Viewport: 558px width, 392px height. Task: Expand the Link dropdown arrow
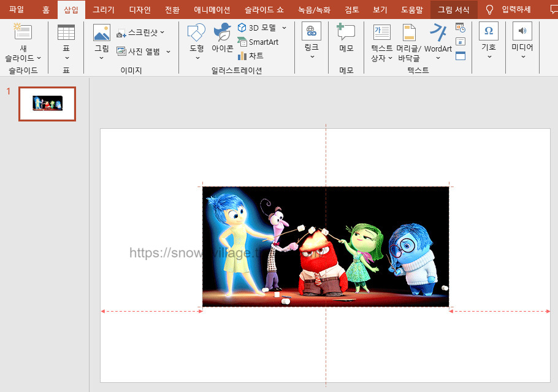coord(312,56)
